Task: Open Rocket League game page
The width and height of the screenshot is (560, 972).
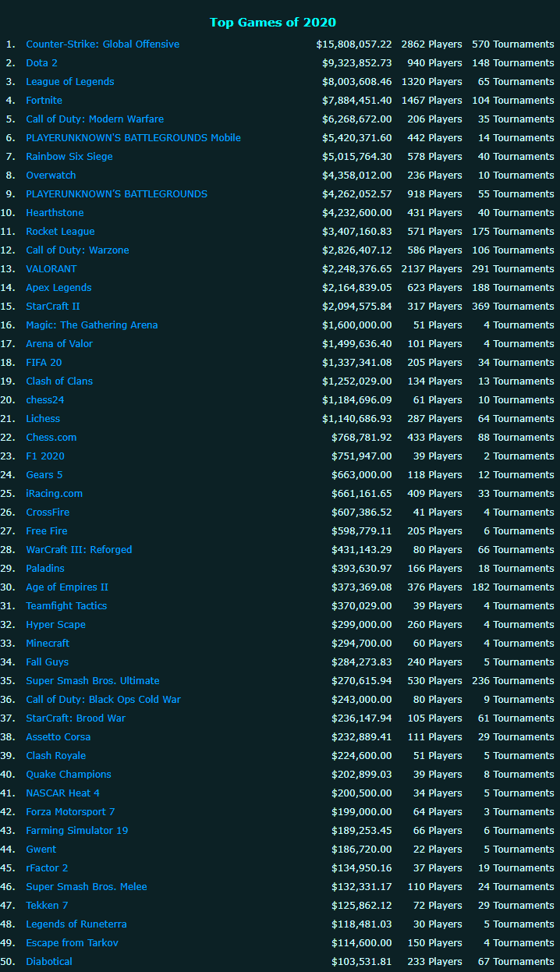Action: [60, 232]
